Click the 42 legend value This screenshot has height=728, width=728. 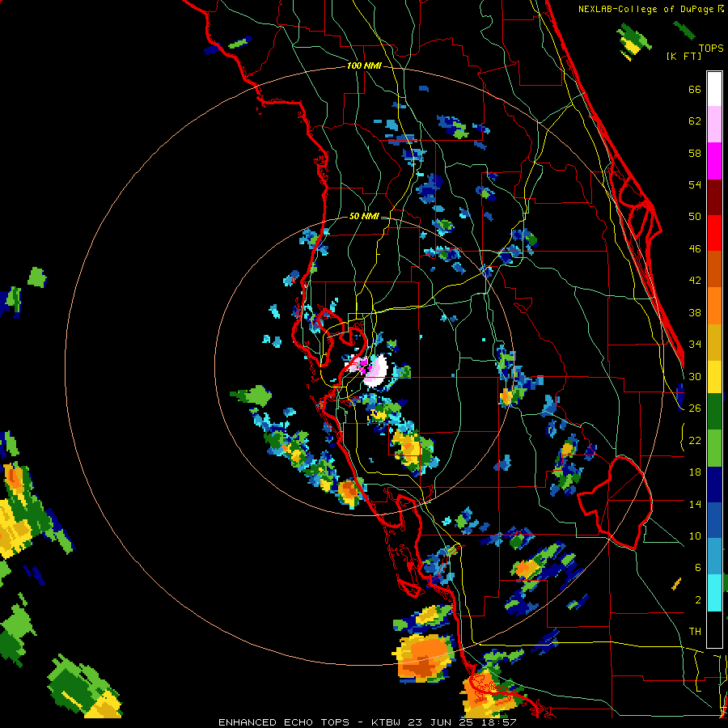pos(695,281)
